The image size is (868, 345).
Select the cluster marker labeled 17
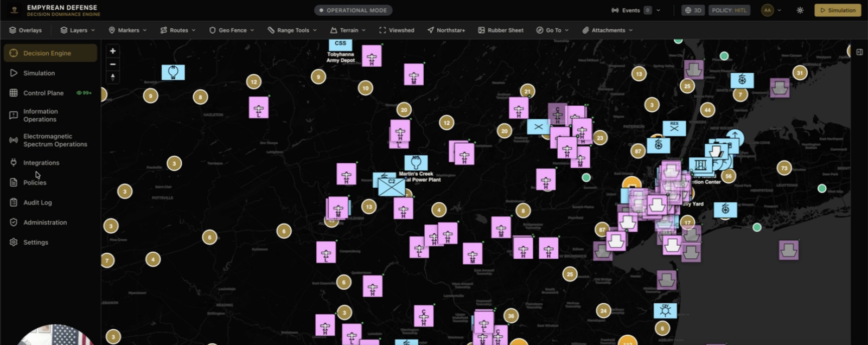[x=687, y=222]
